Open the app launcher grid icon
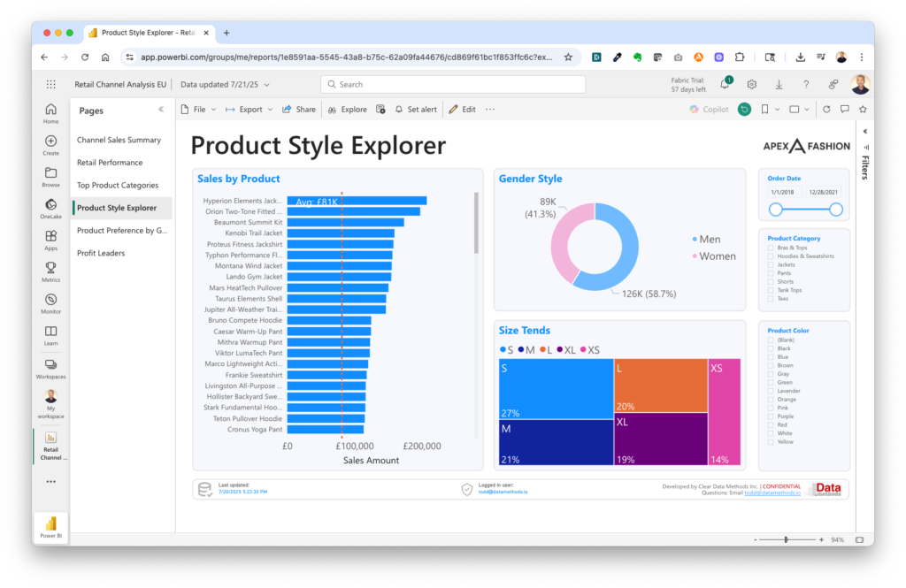Image resolution: width=906 pixels, height=588 pixels. pyautogui.click(x=50, y=84)
